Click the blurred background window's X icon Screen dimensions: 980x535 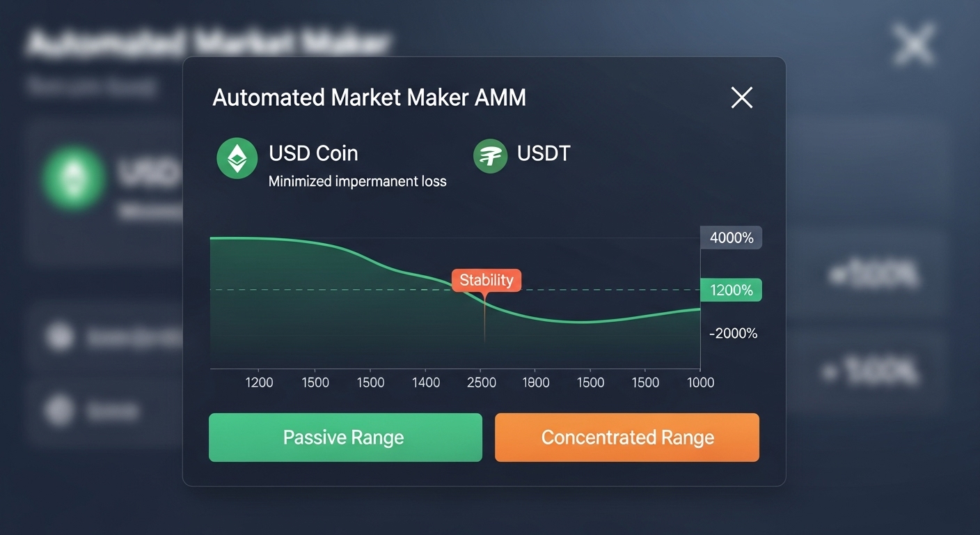coord(913,44)
